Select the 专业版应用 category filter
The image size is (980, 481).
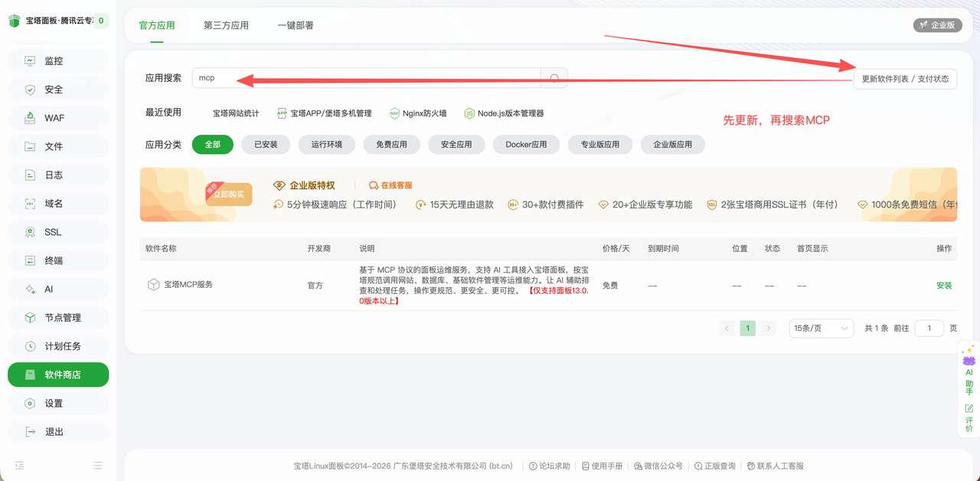(599, 144)
